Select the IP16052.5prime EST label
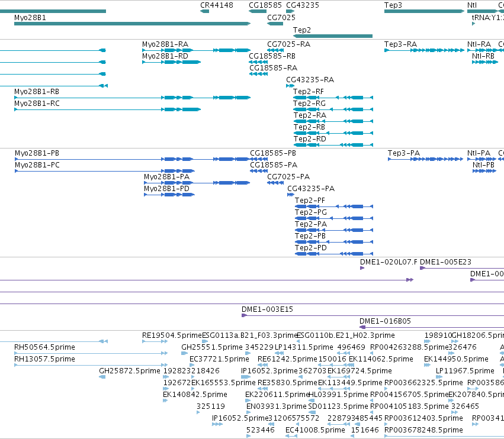 [240, 418]
